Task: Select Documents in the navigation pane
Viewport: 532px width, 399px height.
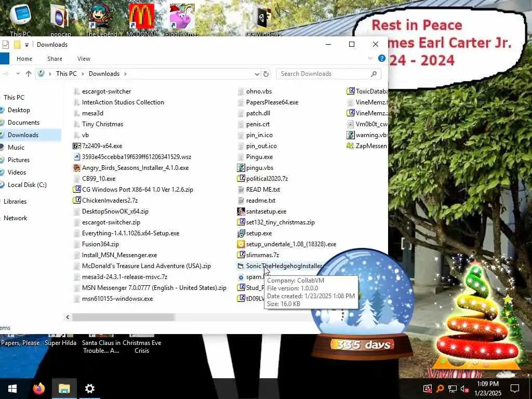Action: click(x=23, y=123)
